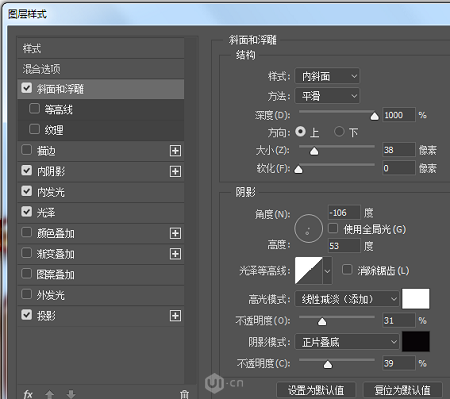Click the 复位为默认值 button
Image resolution: width=450 pixels, height=399 pixels.
(402, 390)
